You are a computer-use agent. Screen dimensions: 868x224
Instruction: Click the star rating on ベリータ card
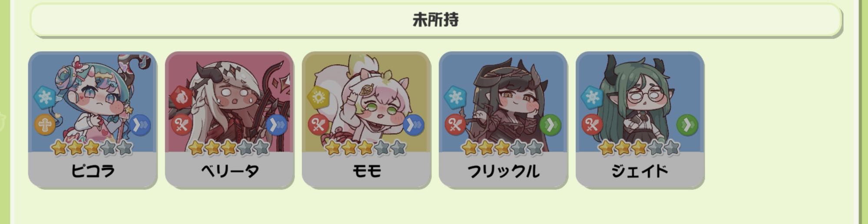(x=229, y=148)
